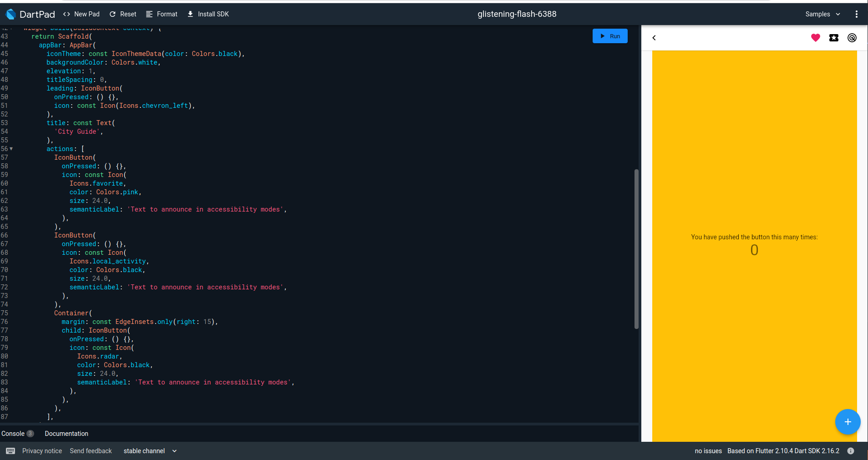This screenshot has height=460, width=868.
Task: Open the Samples dropdown
Action: click(822, 14)
